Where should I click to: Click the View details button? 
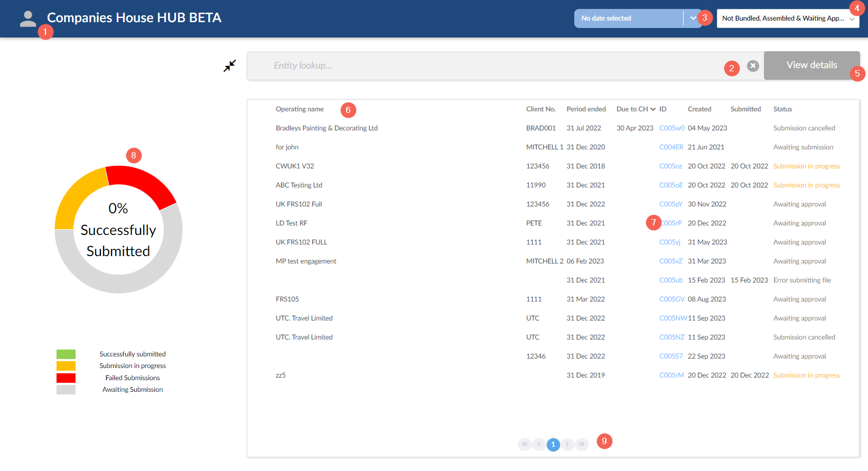click(x=811, y=65)
